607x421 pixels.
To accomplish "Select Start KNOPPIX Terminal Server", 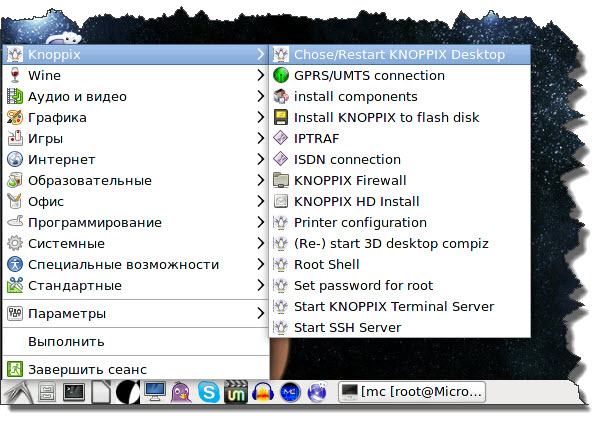I will pos(400,306).
